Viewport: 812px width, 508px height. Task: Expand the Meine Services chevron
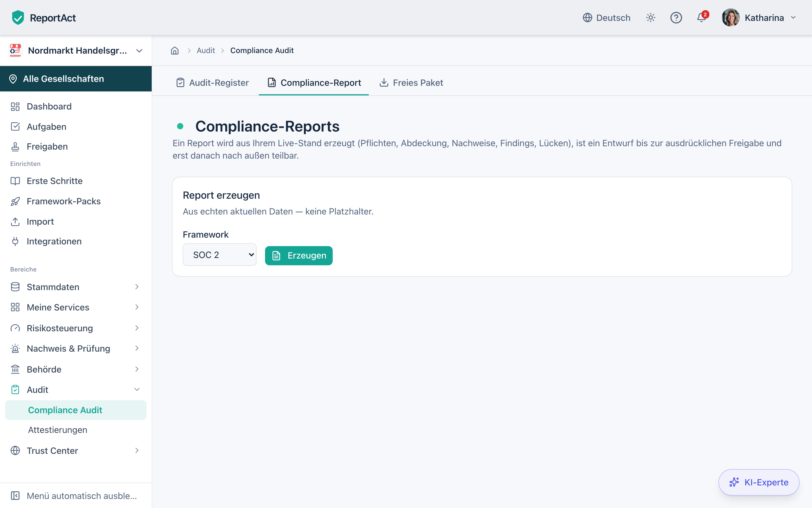click(137, 307)
